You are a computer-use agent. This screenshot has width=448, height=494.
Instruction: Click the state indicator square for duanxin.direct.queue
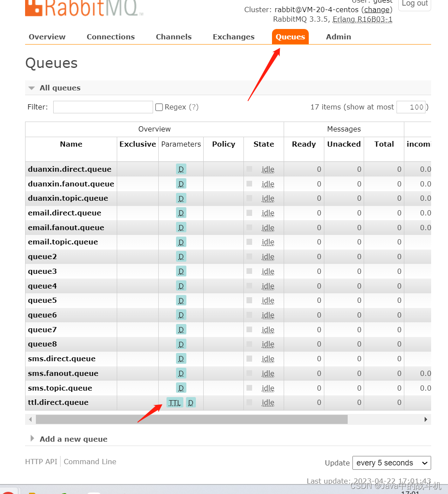(249, 169)
